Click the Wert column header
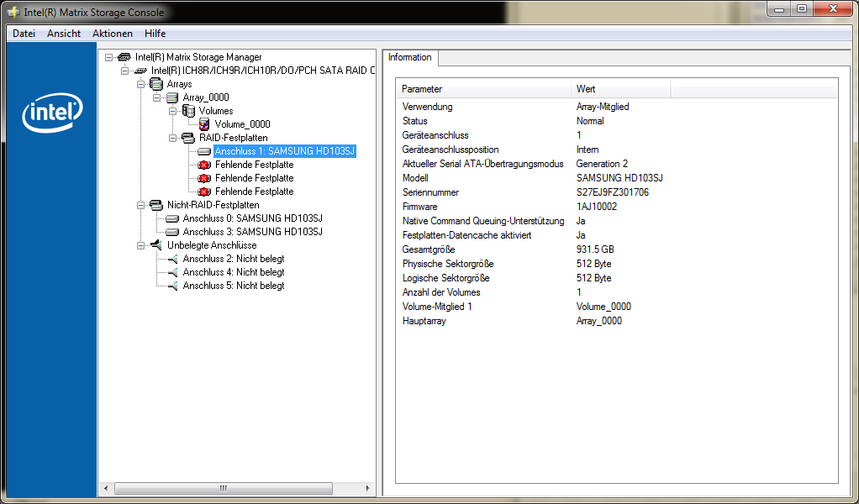This screenshot has height=504, width=859. (621, 89)
